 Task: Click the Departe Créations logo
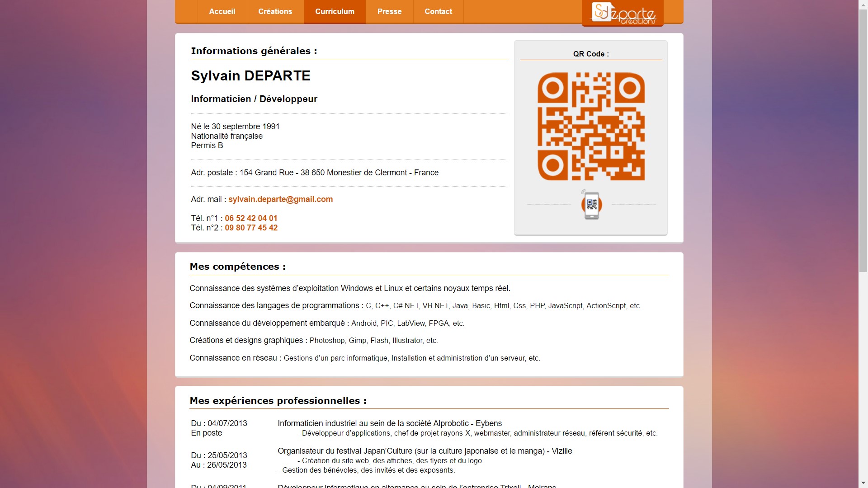622,13
